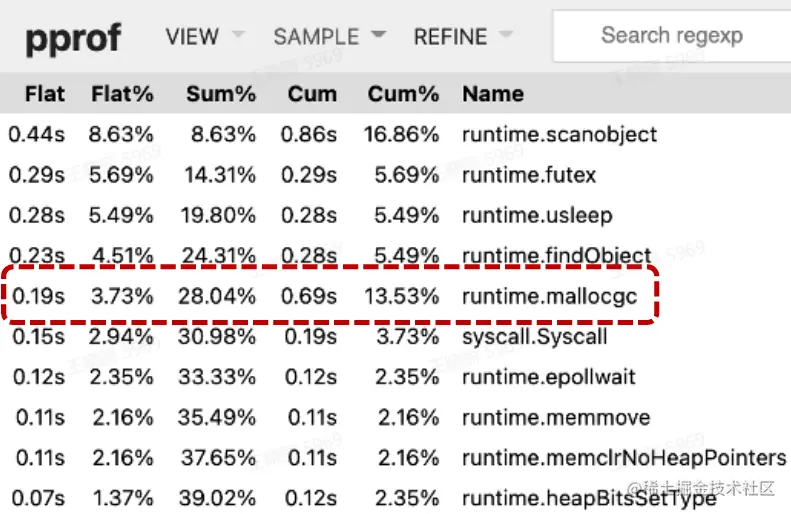Select the runtime.futex row
Screen dimensions: 791x514
click(x=528, y=175)
